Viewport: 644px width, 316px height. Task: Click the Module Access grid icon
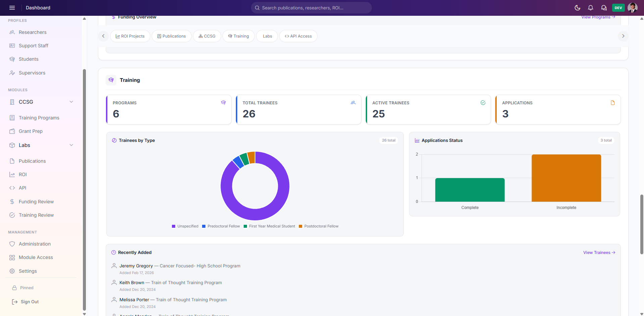click(12, 258)
